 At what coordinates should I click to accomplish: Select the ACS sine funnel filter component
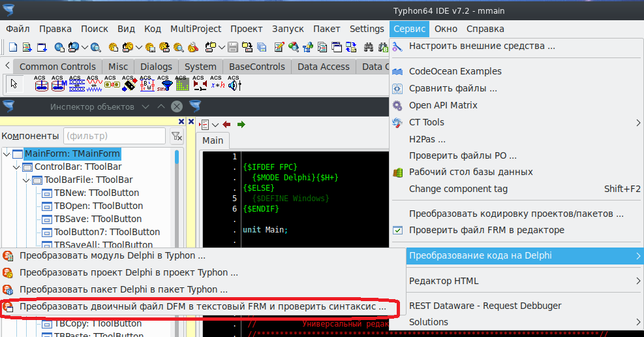(164, 84)
